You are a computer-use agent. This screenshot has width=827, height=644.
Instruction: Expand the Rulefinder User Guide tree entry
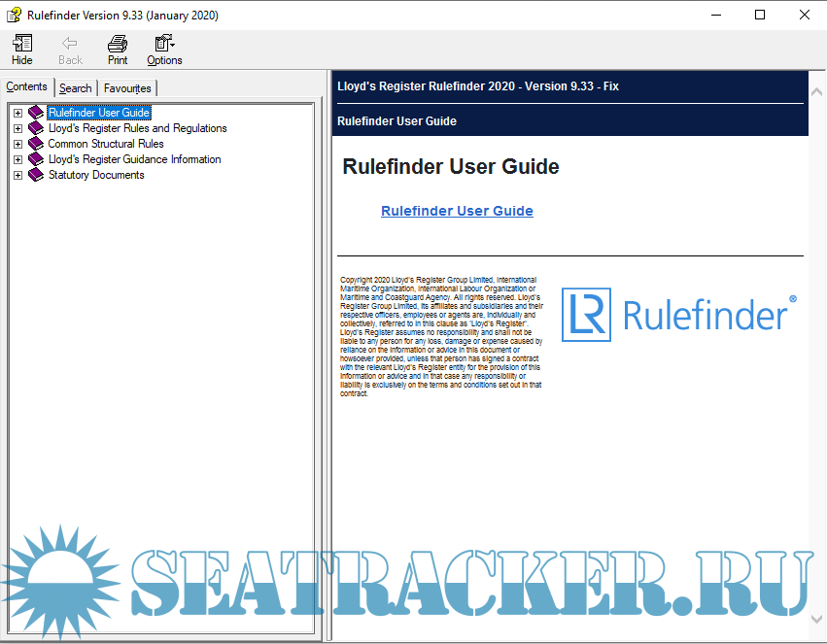tap(17, 112)
